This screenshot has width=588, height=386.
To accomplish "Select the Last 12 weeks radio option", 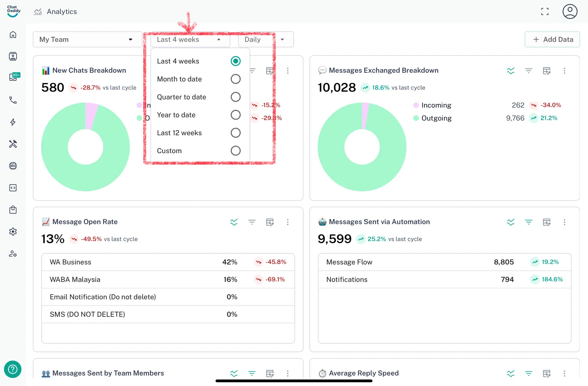I will [x=236, y=133].
